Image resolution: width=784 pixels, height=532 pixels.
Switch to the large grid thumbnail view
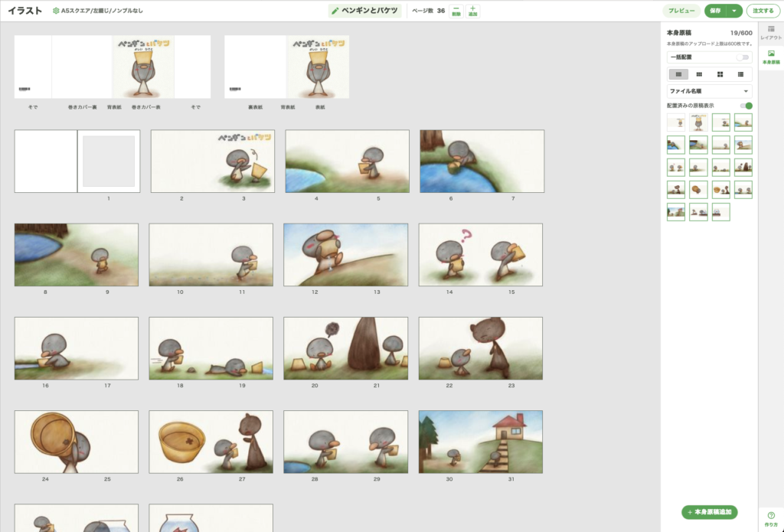click(720, 74)
